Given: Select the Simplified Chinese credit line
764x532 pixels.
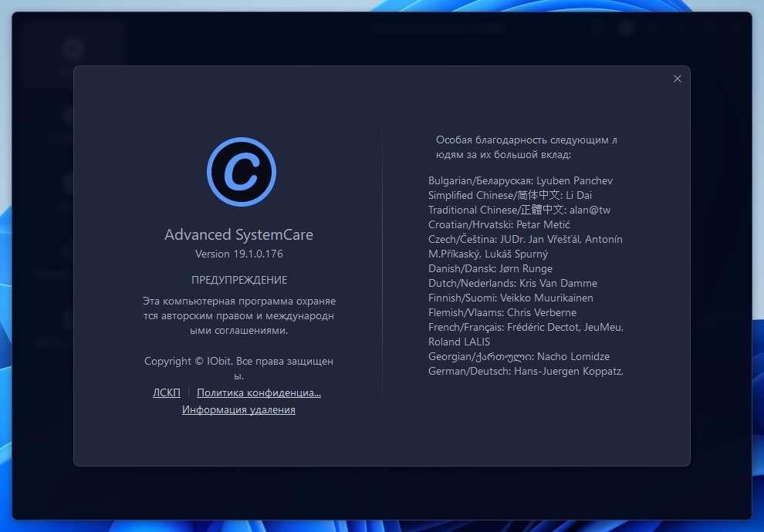Looking at the screenshot, I should (510, 195).
